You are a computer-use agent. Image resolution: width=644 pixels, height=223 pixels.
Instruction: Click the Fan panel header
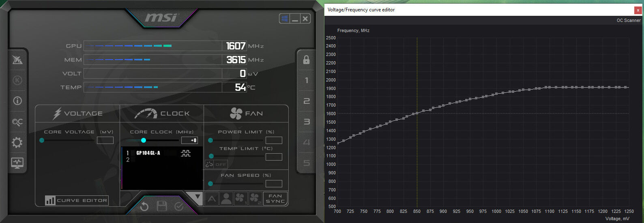[246, 114]
